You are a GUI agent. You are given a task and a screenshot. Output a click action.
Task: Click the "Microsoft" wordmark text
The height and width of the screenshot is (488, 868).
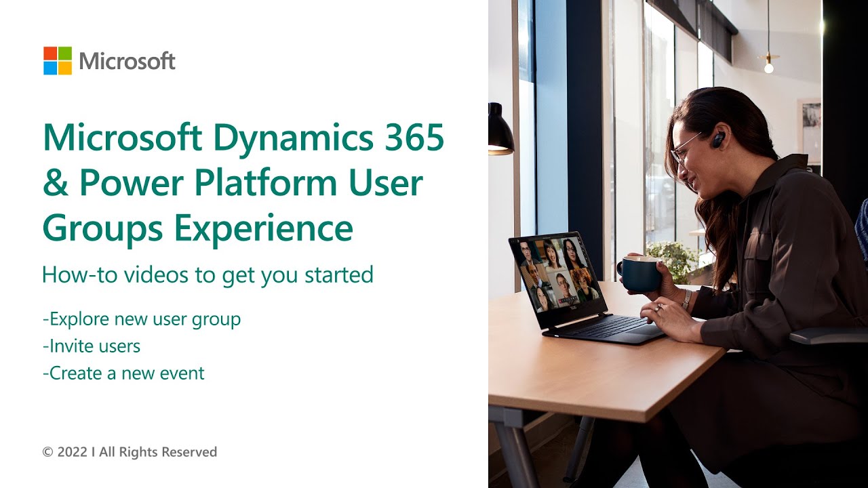tap(127, 62)
